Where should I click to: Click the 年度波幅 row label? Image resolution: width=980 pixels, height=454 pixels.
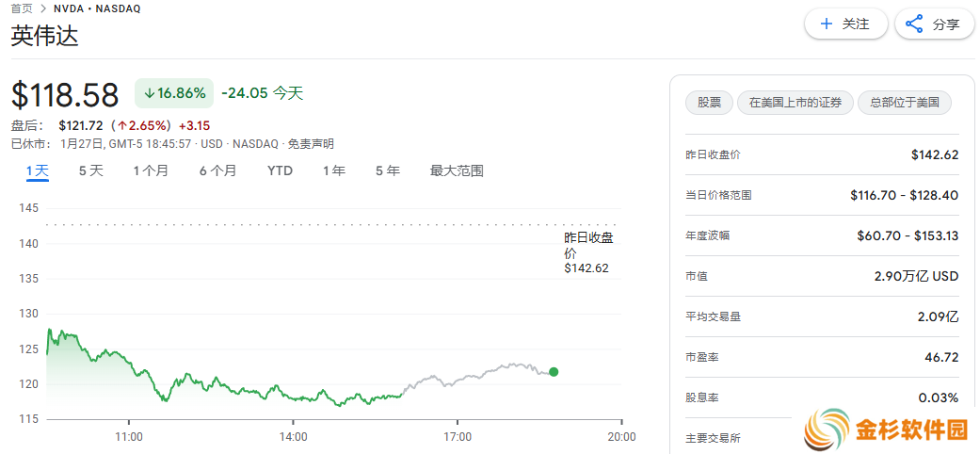coord(707,235)
